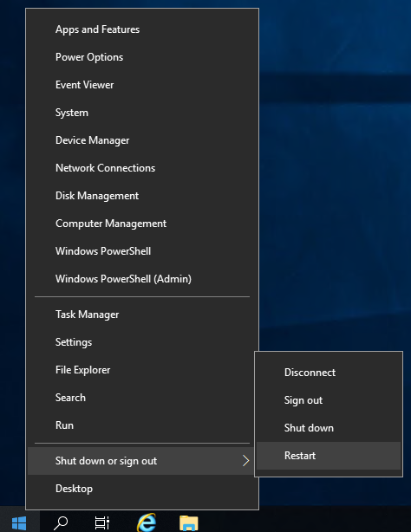
Task: Open Task View from the taskbar
Action: [x=102, y=522]
